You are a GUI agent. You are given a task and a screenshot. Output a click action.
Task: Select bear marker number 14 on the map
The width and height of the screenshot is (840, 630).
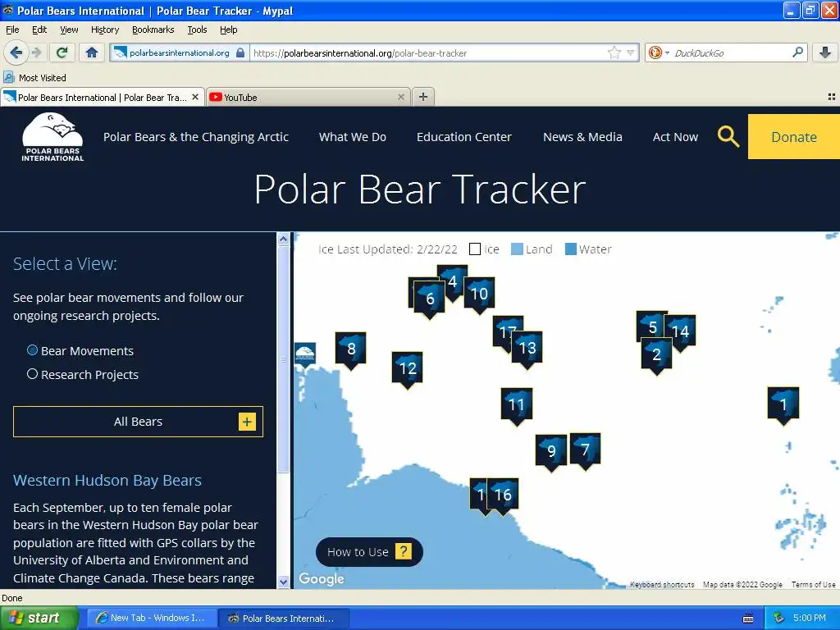pyautogui.click(x=680, y=332)
